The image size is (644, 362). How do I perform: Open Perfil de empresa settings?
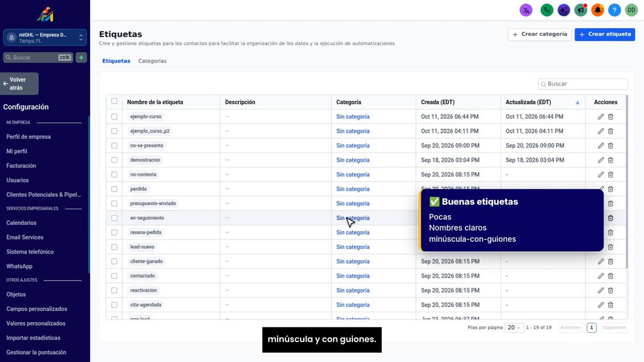pos(28,137)
